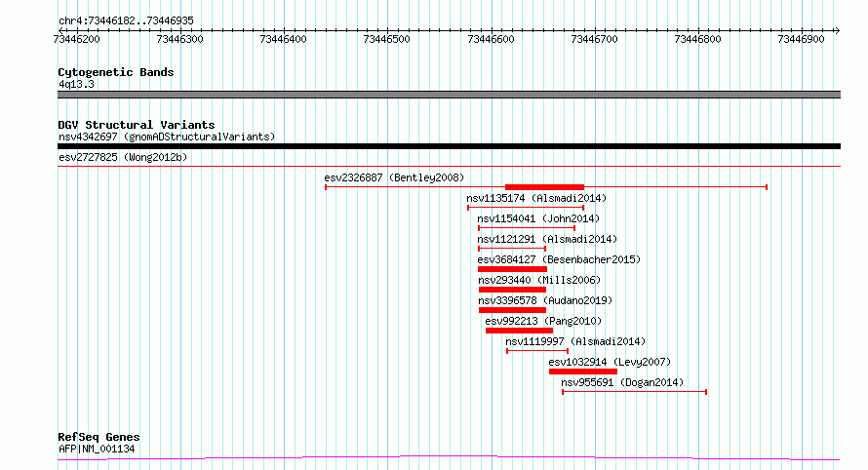The image size is (868, 470).
Task: Click the nsv1154041 red interval line
Action: [x=527, y=228]
